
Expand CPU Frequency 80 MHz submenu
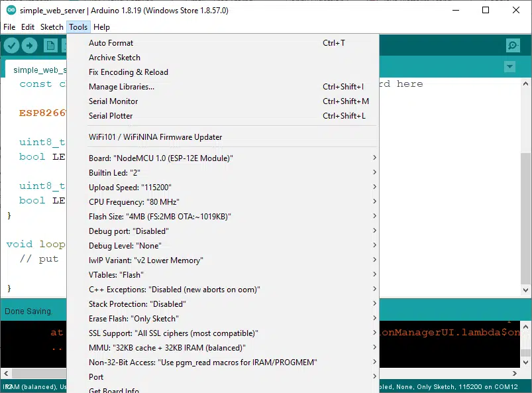pyautogui.click(x=223, y=202)
